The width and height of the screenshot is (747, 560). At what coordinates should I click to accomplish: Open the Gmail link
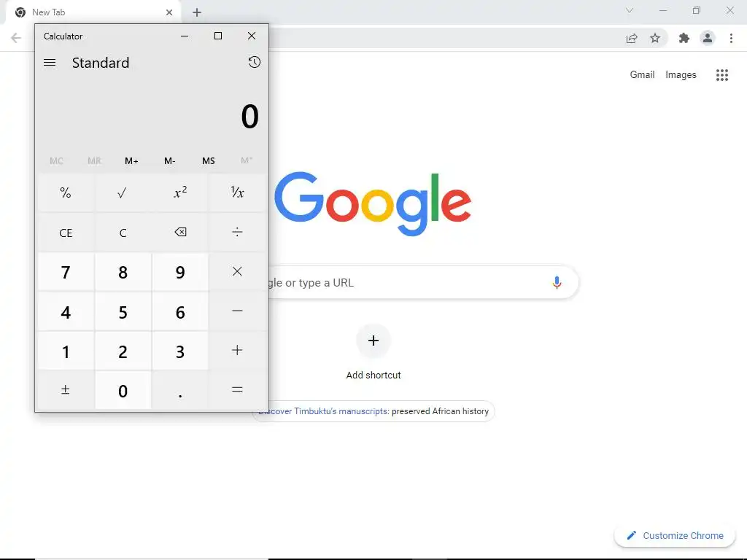642,75
